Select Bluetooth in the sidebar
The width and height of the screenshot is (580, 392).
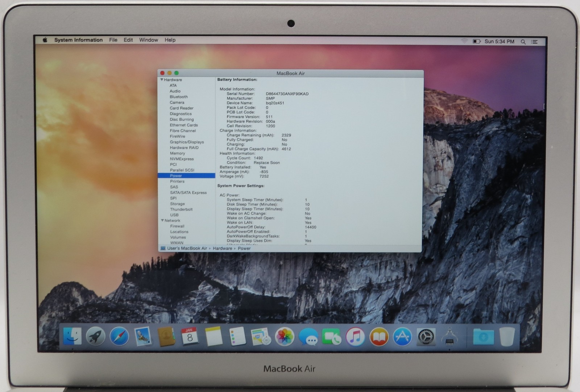tap(179, 97)
